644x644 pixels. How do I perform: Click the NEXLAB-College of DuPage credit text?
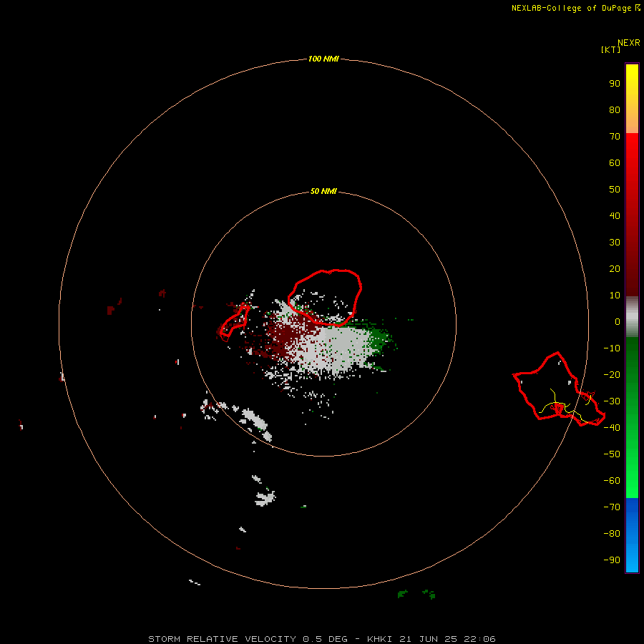click(575, 8)
